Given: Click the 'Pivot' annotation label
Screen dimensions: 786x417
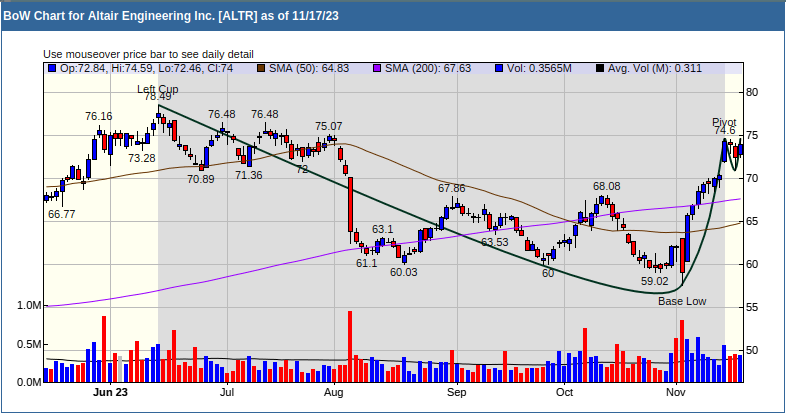Looking at the screenshot, I should click(x=724, y=122).
